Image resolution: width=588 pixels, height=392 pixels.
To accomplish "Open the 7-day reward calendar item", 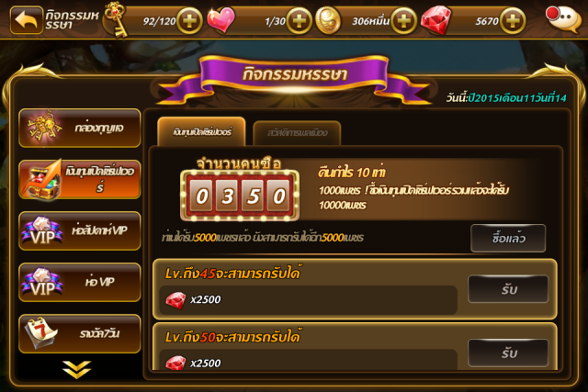I will click(x=80, y=333).
